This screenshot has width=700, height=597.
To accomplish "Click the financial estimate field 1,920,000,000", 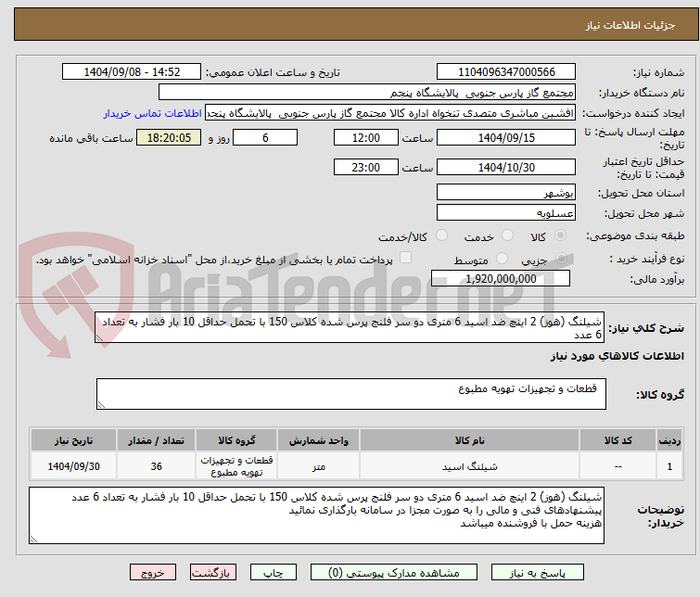I will coord(501,278).
